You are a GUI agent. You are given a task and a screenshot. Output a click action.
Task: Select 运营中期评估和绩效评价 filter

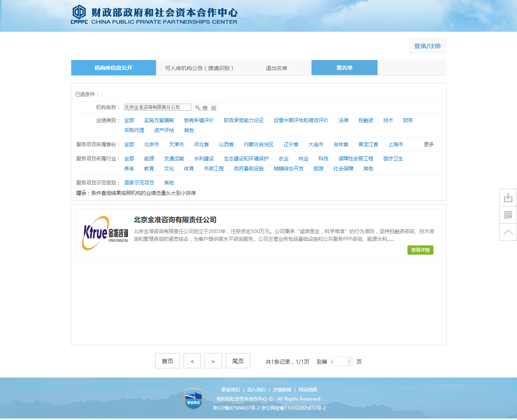pyautogui.click(x=301, y=120)
